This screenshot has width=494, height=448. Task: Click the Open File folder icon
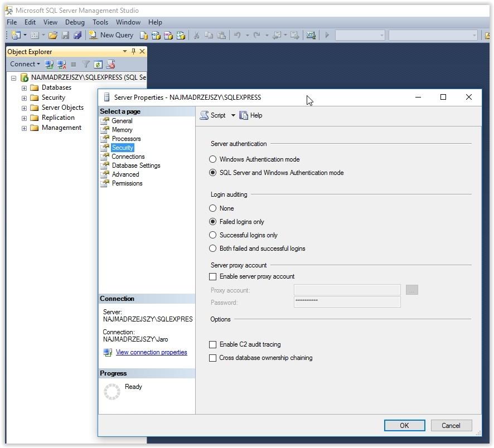[53, 35]
